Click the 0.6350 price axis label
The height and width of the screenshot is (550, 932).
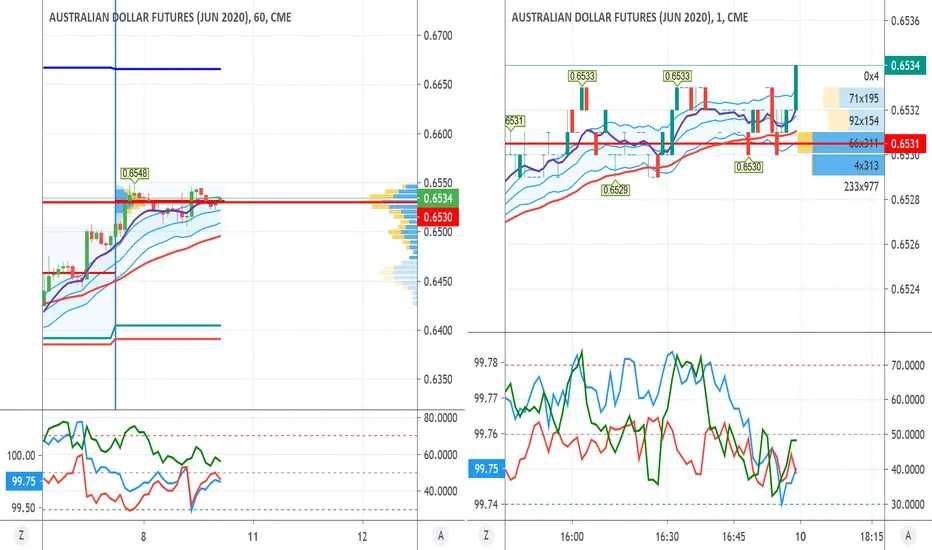438,379
